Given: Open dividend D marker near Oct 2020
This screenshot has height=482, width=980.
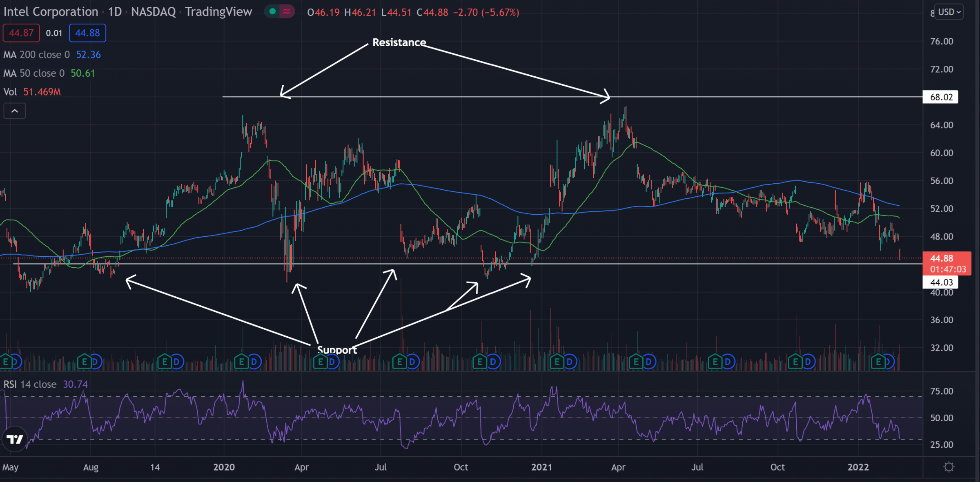Looking at the screenshot, I should click(493, 362).
